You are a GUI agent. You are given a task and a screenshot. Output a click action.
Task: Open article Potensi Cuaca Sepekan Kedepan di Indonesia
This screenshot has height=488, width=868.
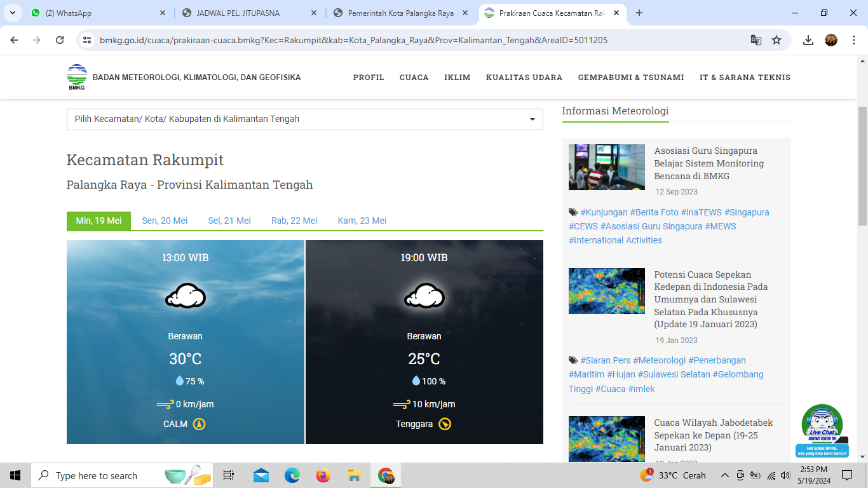click(710, 299)
